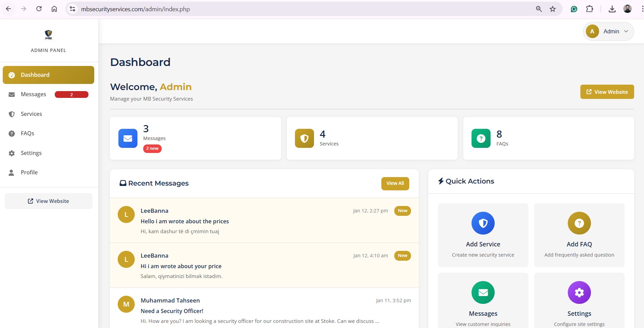644x328 pixels.
Task: Open the Messages menu item in sidebar
Action: click(33, 94)
